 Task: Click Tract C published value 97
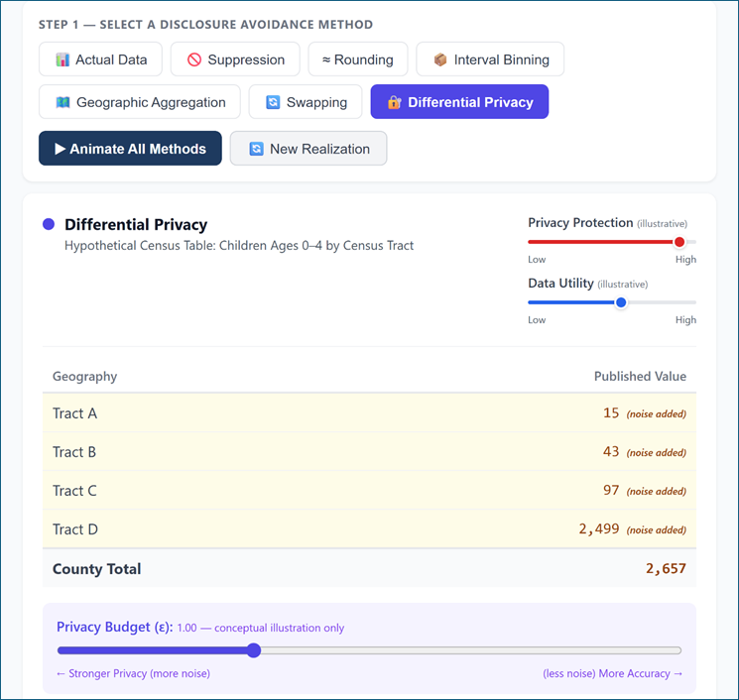pyautogui.click(x=611, y=491)
